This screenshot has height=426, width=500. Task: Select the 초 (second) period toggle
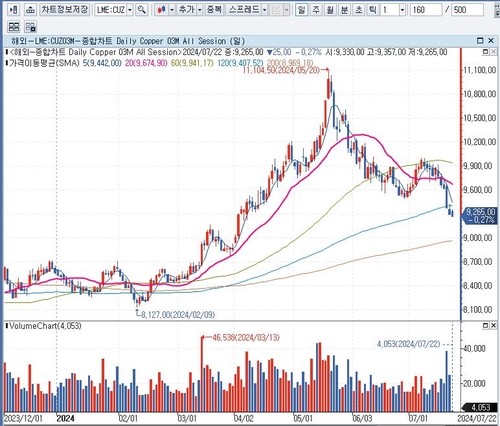358,10
